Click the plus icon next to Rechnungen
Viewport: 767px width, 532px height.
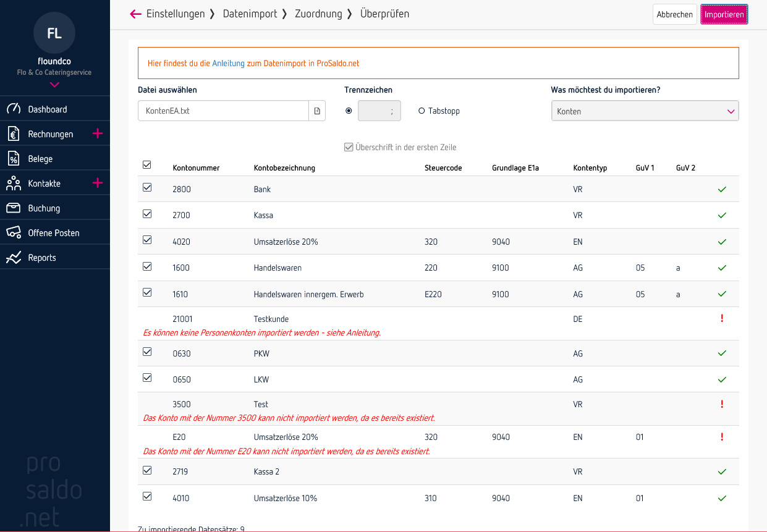99,133
